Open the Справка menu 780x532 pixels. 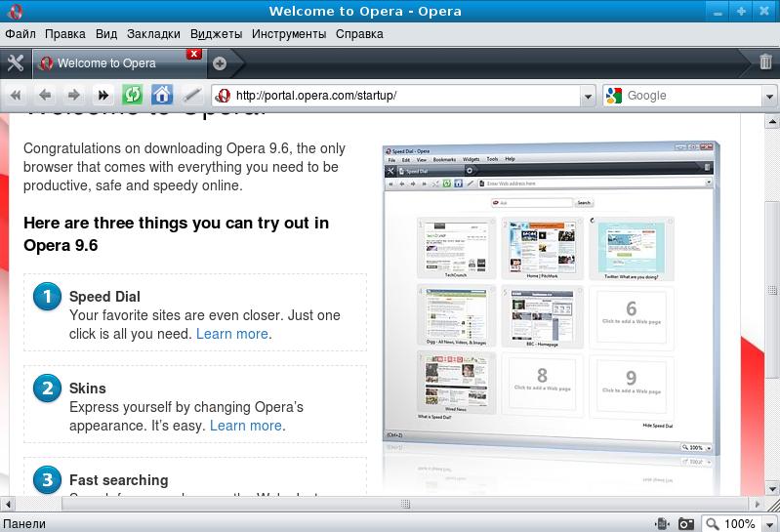pyautogui.click(x=359, y=34)
